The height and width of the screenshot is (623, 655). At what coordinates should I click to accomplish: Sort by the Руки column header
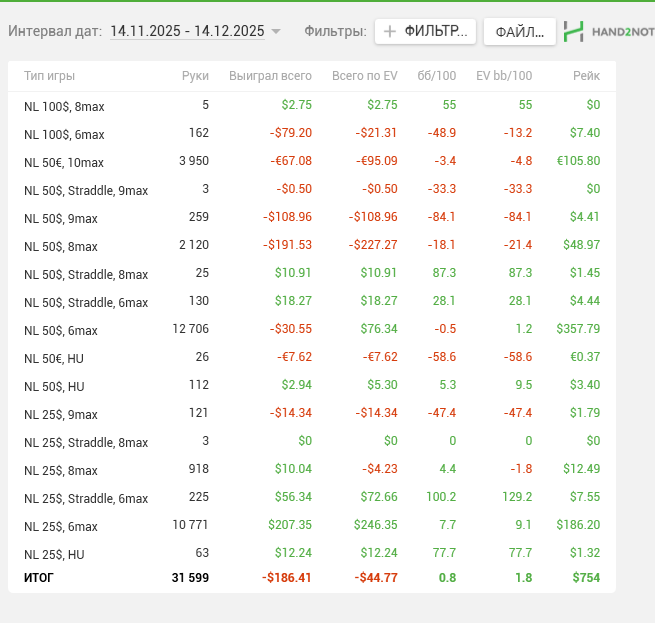[x=195, y=76]
